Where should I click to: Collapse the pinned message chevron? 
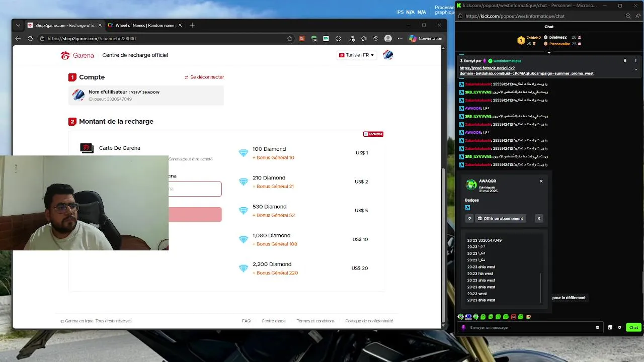(x=635, y=69)
